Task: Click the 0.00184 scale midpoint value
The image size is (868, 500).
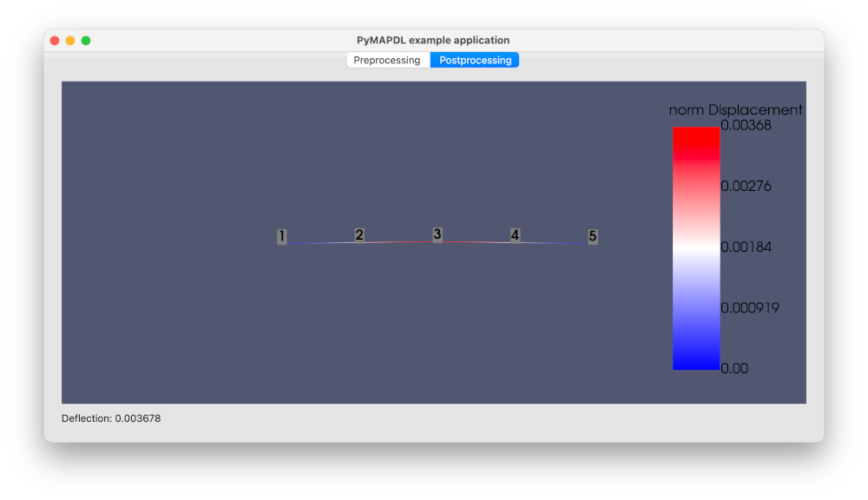Action: tap(746, 247)
